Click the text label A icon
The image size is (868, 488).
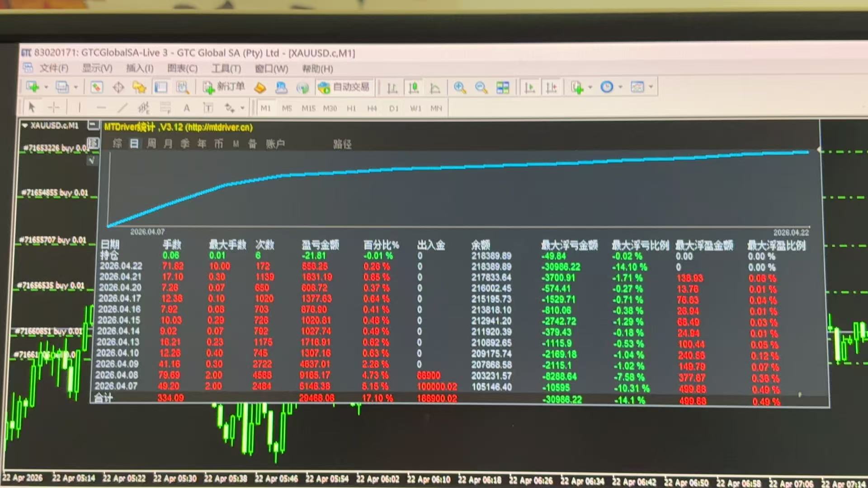click(186, 108)
